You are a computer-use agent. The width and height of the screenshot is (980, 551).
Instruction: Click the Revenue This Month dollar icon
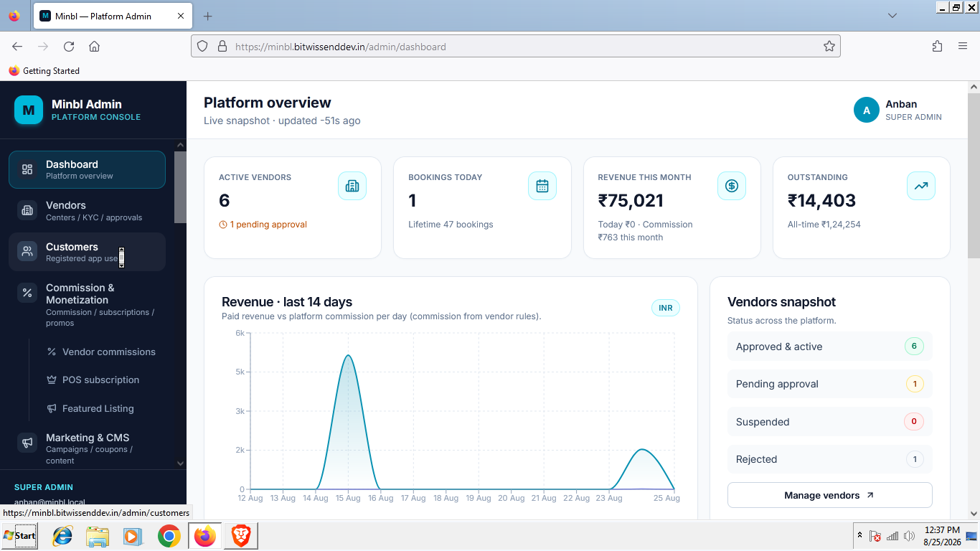click(732, 186)
